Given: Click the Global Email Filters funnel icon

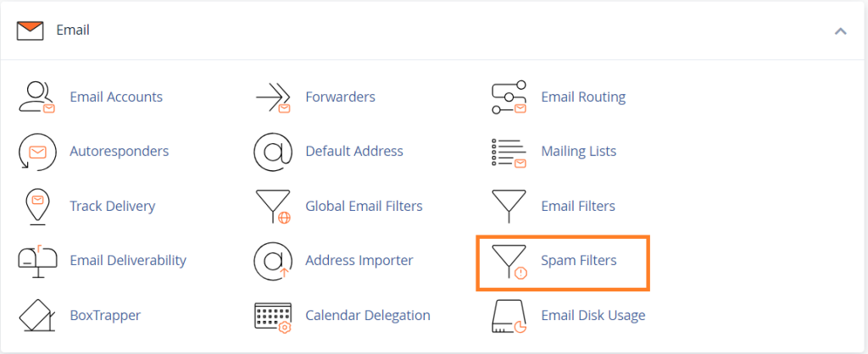Looking at the screenshot, I should [273, 207].
